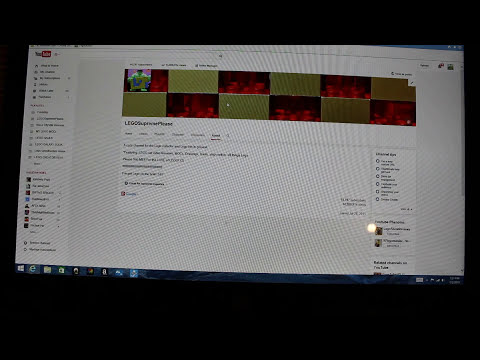Screen dimensions: 480x360
Task: Open the green Store icon on taskbar
Action: [61, 270]
